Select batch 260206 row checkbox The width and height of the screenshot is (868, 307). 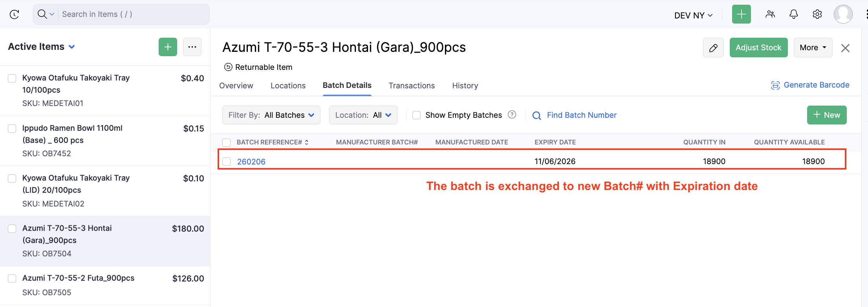pyautogui.click(x=227, y=161)
